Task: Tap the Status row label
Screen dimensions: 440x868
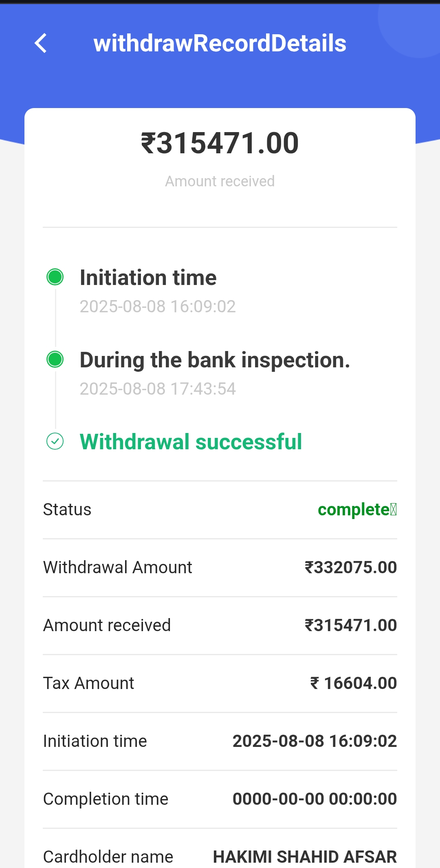Action: 67,510
